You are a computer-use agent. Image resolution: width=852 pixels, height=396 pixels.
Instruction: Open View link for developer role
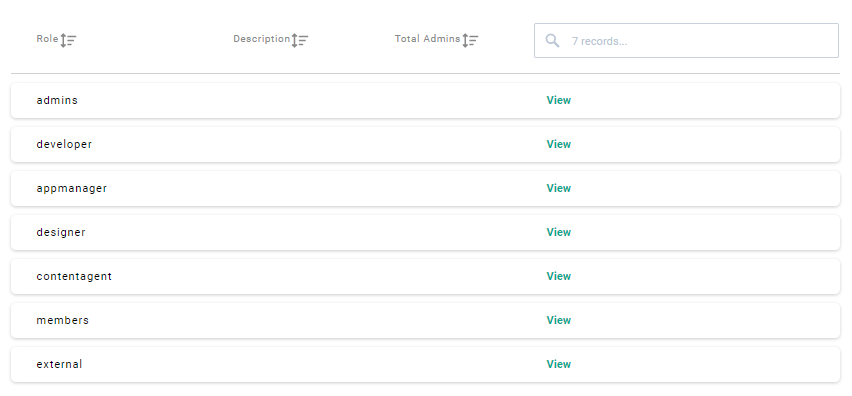click(559, 144)
